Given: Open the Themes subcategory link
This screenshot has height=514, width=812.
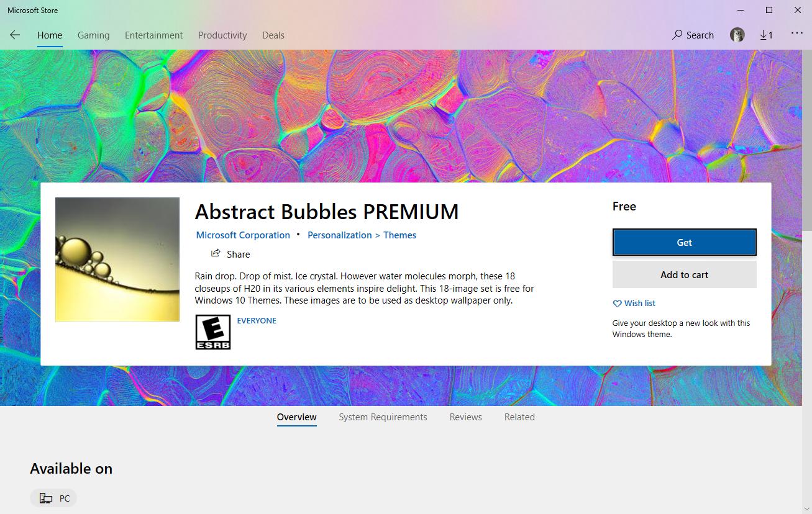Looking at the screenshot, I should coord(399,235).
